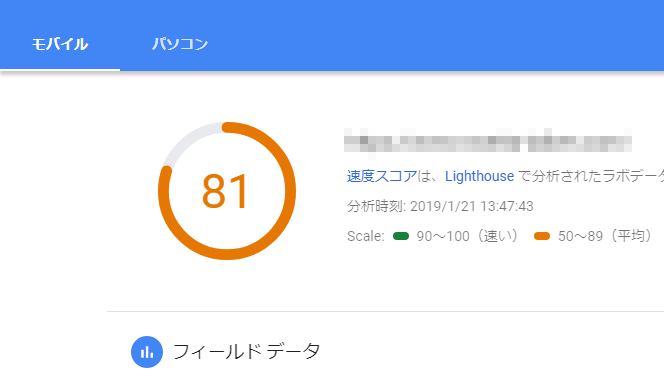
Task: Open the Lighthouse link
Action: tap(479, 176)
